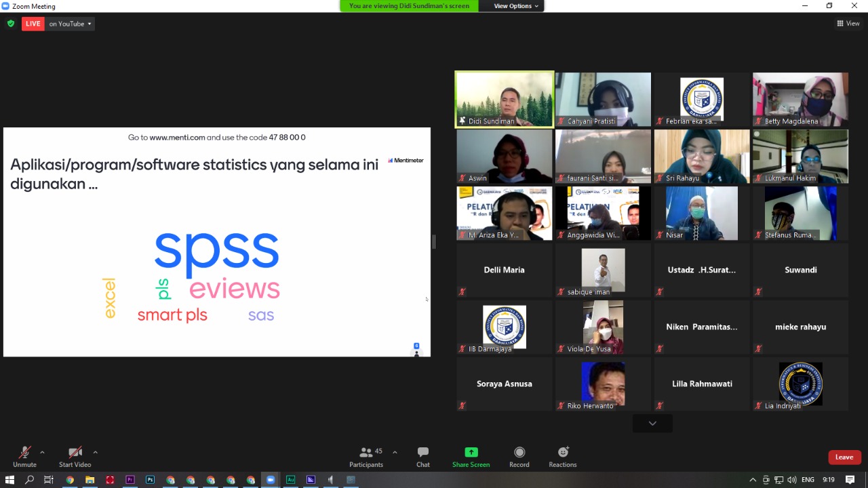868x488 pixels.
Task: Click the word 'smart pls' in the word cloud
Action: (x=172, y=315)
